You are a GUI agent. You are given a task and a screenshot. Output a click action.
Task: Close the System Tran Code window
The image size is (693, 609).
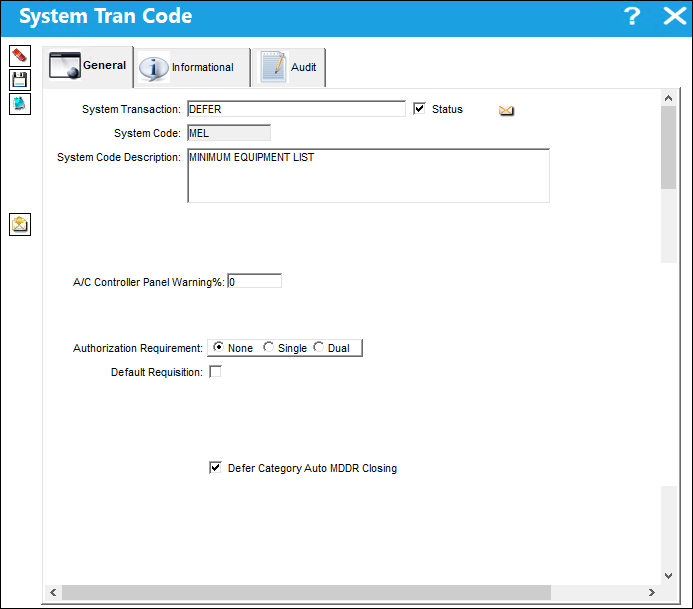674,16
